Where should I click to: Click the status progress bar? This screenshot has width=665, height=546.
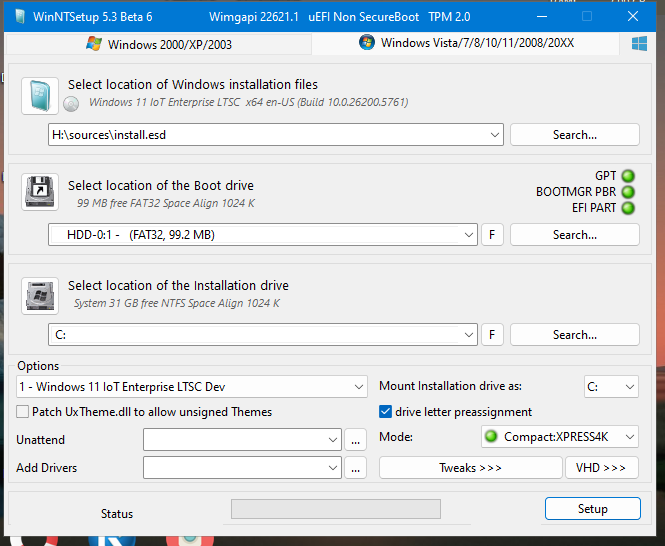coord(335,509)
